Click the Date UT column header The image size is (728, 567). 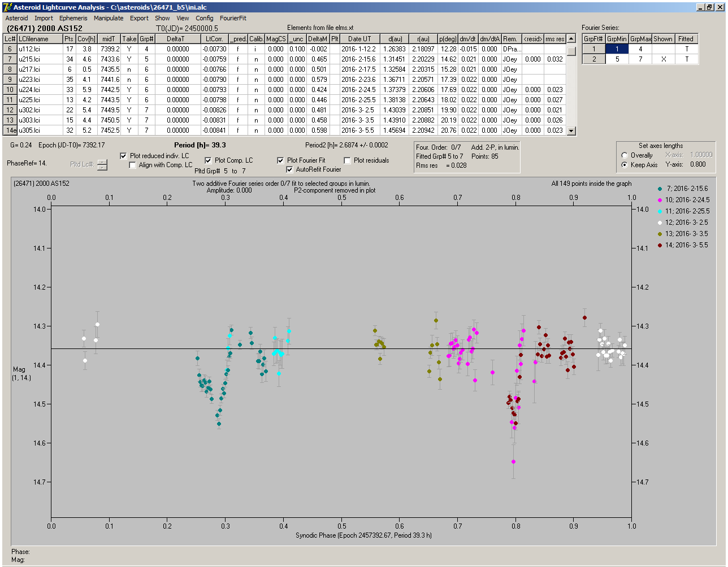pos(359,39)
